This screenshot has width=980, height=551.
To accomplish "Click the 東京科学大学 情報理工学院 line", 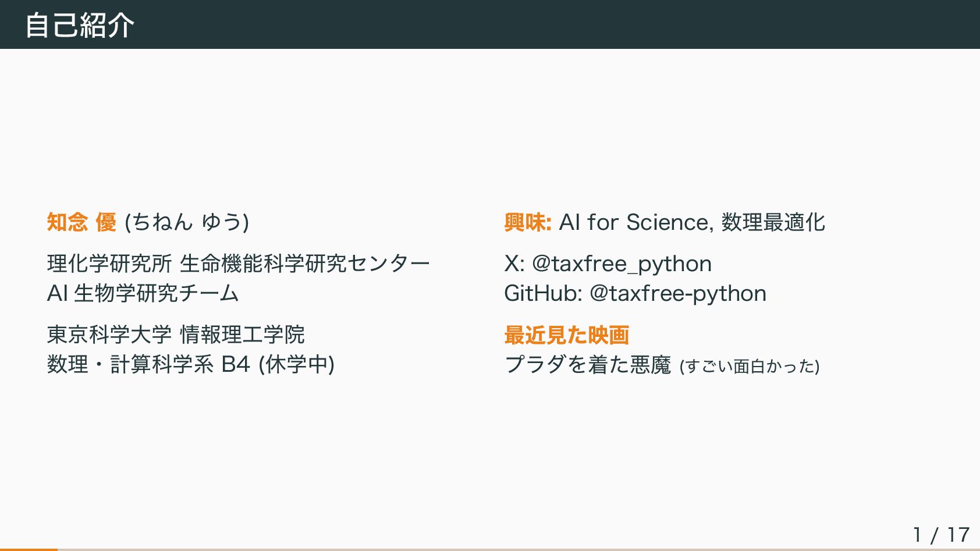I will (176, 335).
